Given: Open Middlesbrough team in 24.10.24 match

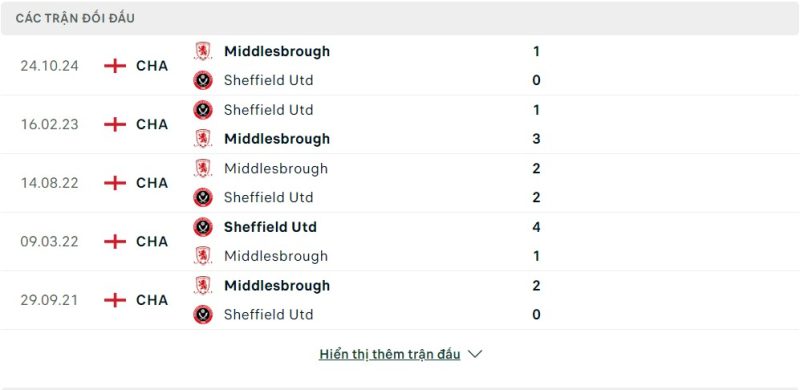Looking at the screenshot, I should pos(277,51).
